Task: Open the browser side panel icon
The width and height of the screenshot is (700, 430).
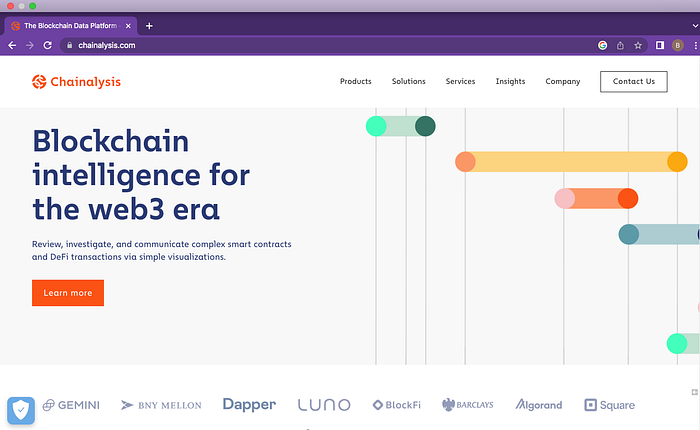Action: [x=660, y=45]
